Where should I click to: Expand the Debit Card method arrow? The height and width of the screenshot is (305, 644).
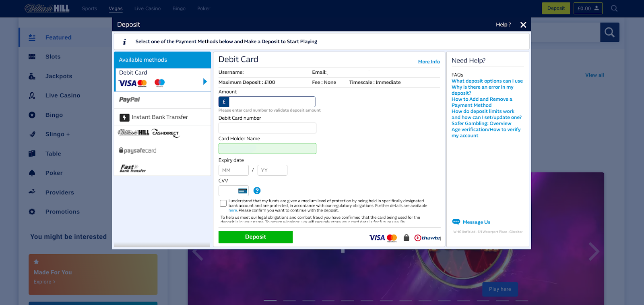pos(205,82)
